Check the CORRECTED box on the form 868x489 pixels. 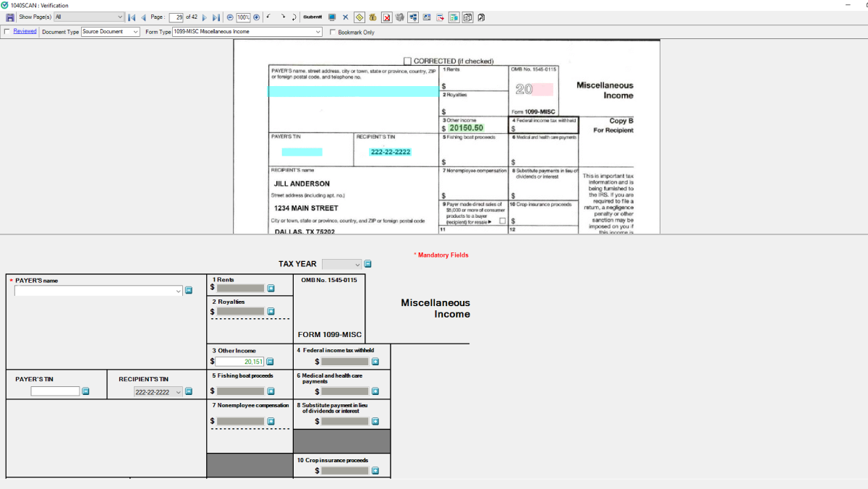(408, 61)
